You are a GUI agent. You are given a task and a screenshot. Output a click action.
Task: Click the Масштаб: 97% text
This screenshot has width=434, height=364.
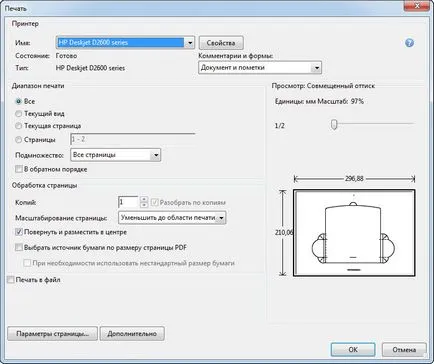(340, 101)
